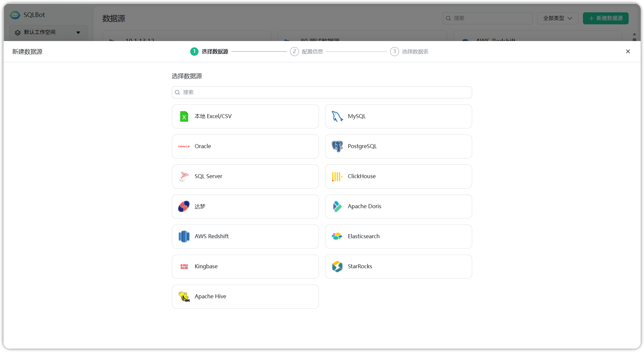This screenshot has width=644, height=352.
Task: Choose the 本地 Excel/CSV label
Action: [213, 116]
